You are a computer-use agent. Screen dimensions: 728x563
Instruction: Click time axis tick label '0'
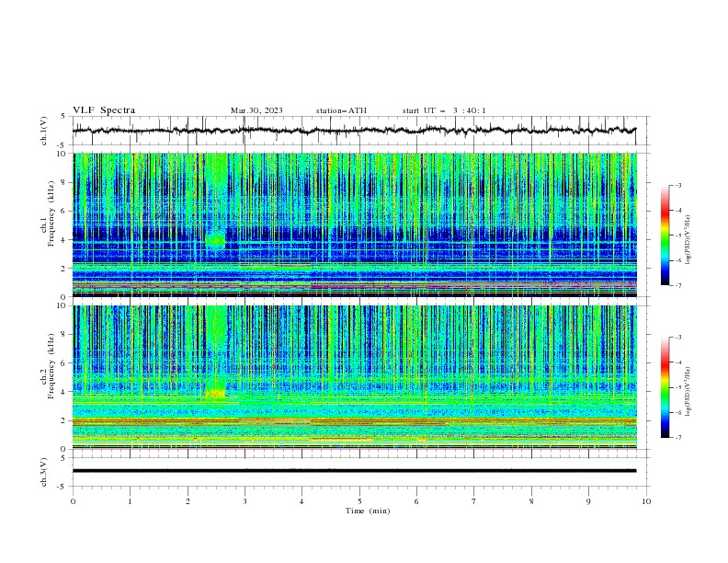click(73, 501)
